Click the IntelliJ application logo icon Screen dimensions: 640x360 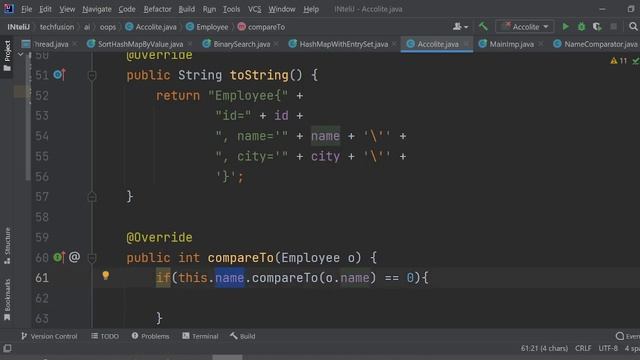pyautogui.click(x=8, y=9)
